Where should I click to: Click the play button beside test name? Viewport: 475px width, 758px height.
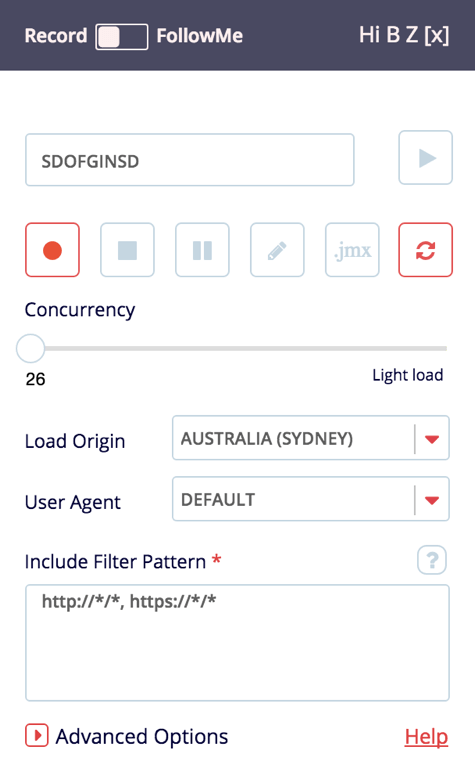click(425, 158)
